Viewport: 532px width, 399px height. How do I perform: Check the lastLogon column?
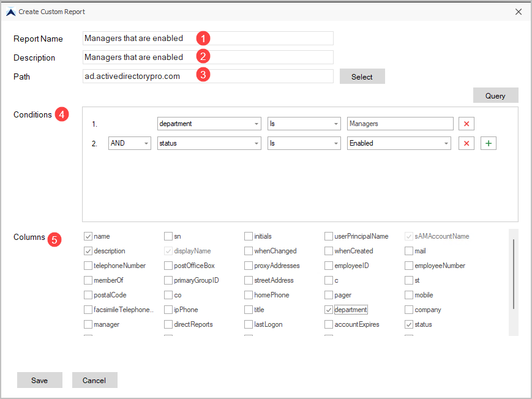[x=248, y=324]
